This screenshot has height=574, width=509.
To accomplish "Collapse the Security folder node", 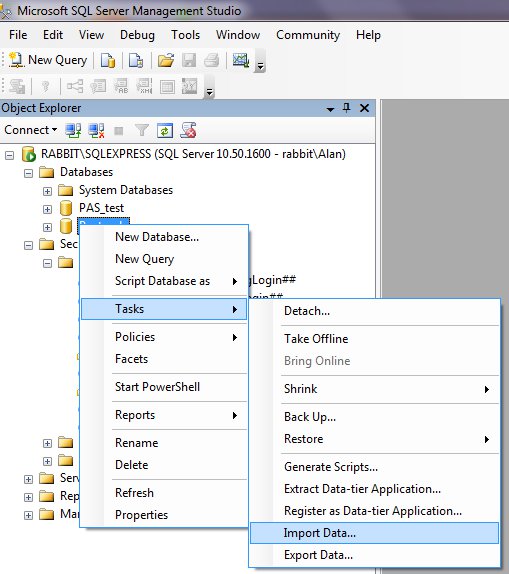I will coord(29,245).
